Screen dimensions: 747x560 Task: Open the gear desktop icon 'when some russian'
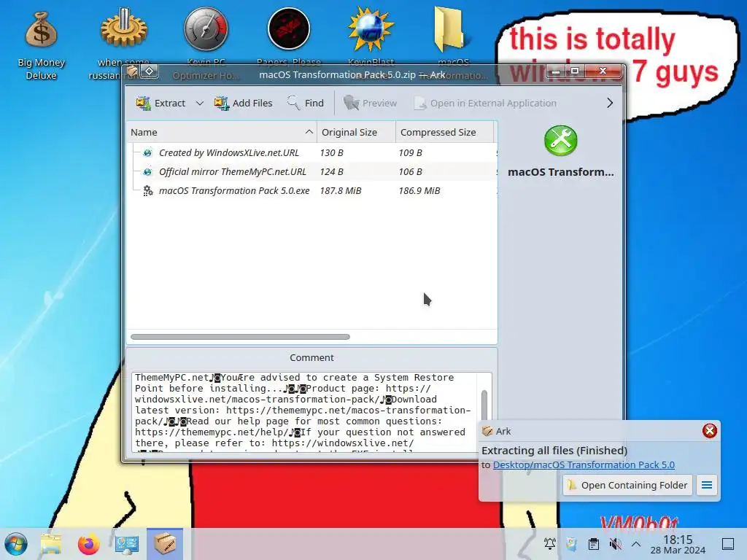[123, 43]
